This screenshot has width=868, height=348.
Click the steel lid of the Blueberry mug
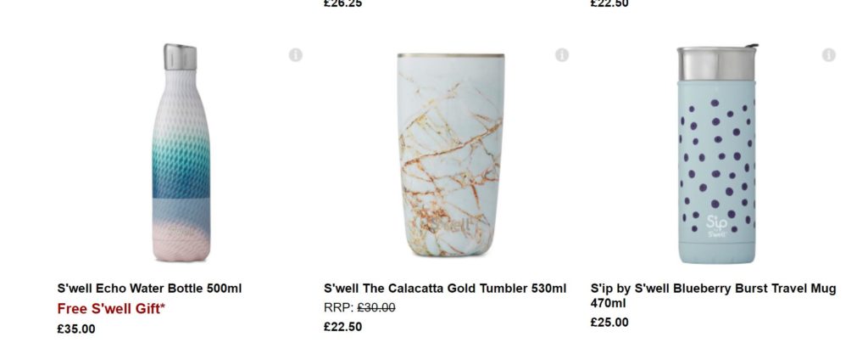click(x=716, y=63)
